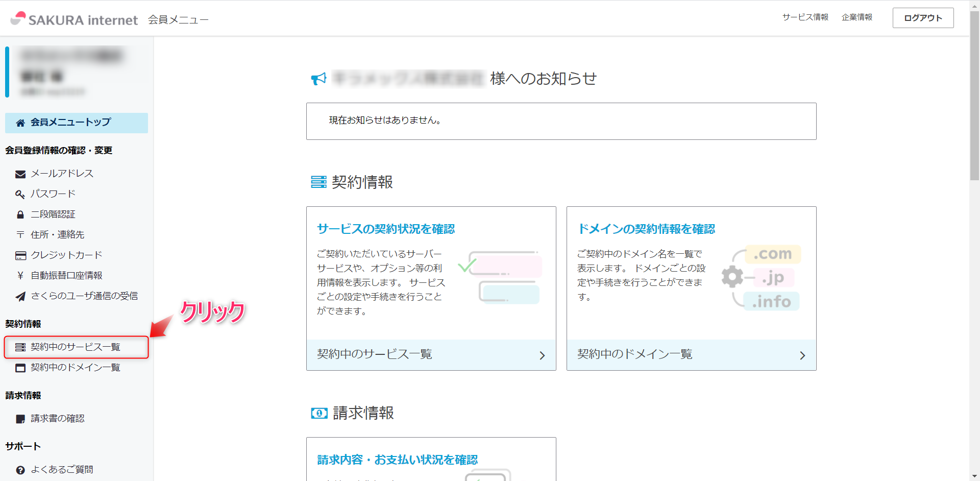Open the ドメインの契約情報を確認 heading link
This screenshot has height=481, width=980.
(646, 229)
